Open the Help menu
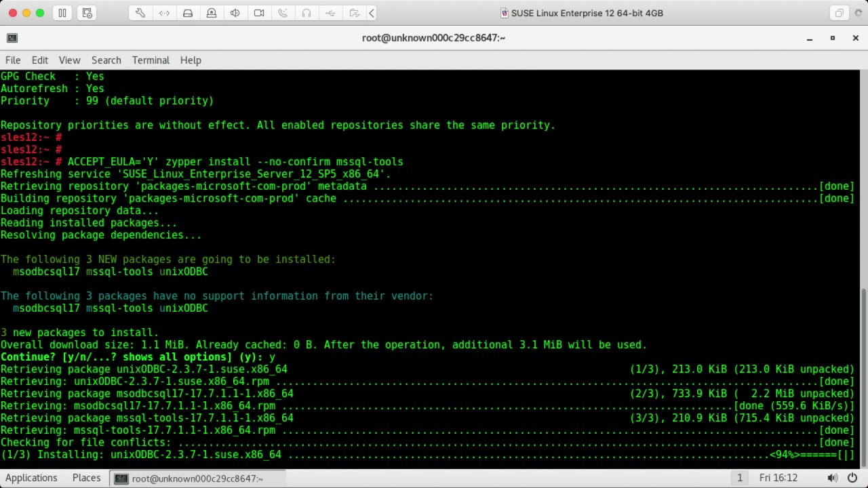 191,60
